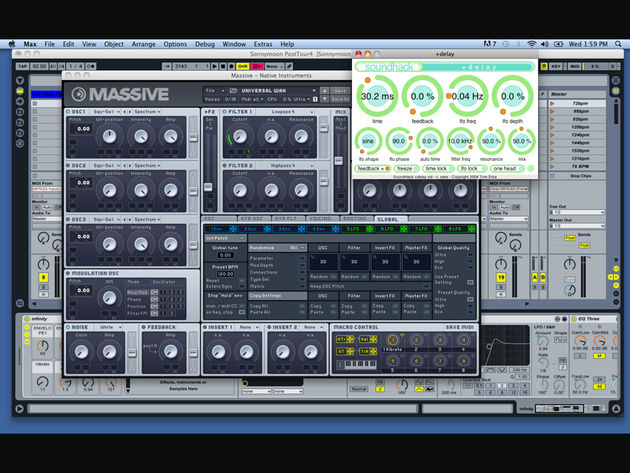Click the mini keyboard in Macro Control
The width and height of the screenshot is (630, 473).
coord(361,364)
